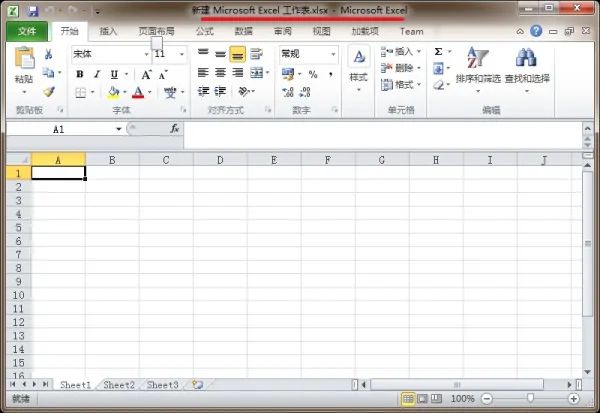Click the Cut scissors icon
This screenshot has width=600, height=413.
(48, 54)
